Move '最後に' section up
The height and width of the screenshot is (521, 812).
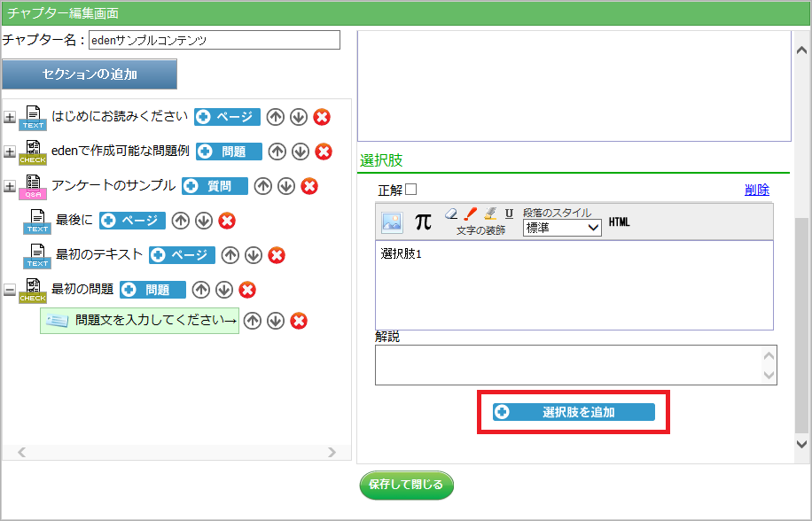point(181,221)
